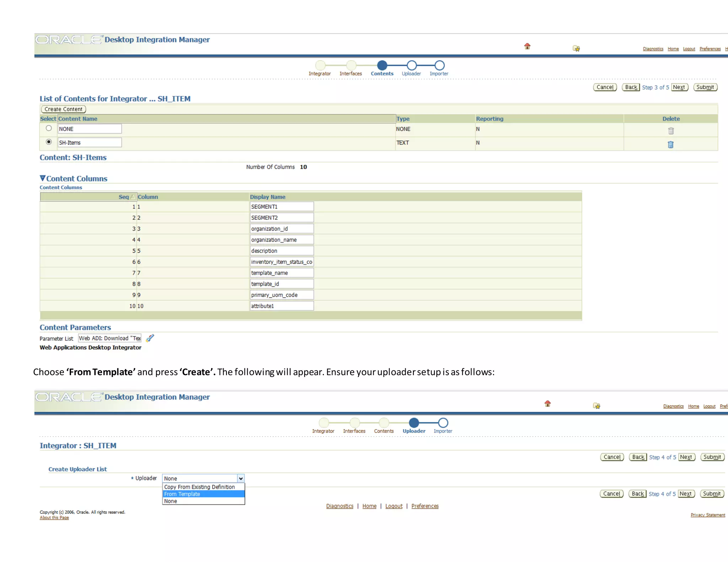Click the trash icon for NONE content row
728x562 pixels.
point(671,131)
